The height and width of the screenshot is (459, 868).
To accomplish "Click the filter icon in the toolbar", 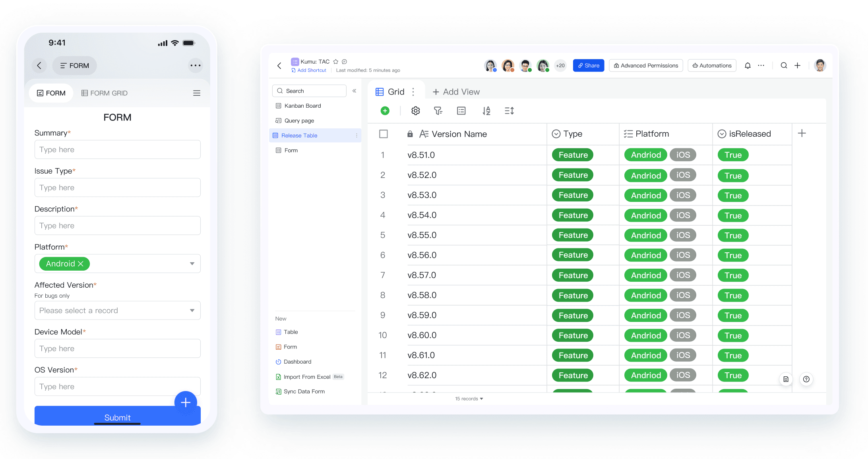I will coord(438,111).
